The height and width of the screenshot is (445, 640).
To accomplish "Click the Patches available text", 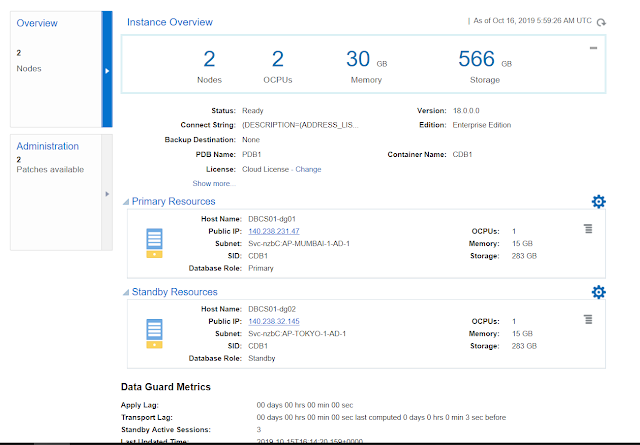I will click(x=50, y=169).
